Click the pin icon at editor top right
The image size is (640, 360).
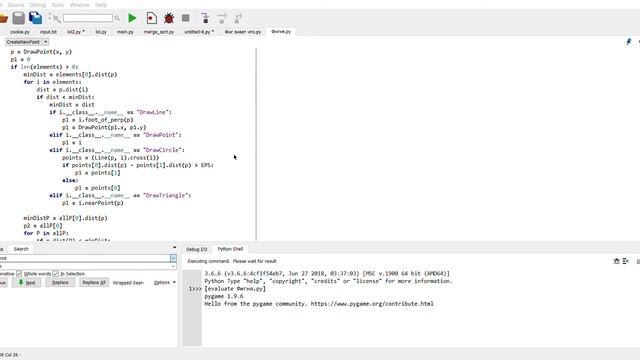(x=629, y=42)
